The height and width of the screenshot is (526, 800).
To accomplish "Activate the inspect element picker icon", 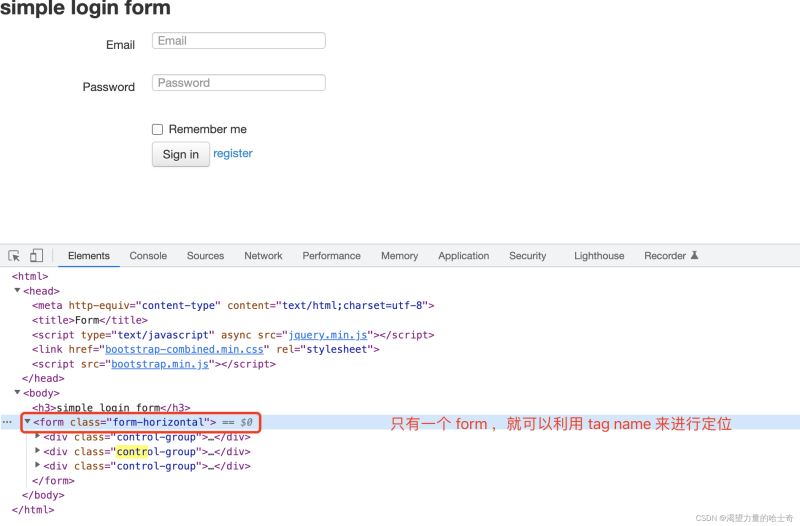I will (x=15, y=256).
